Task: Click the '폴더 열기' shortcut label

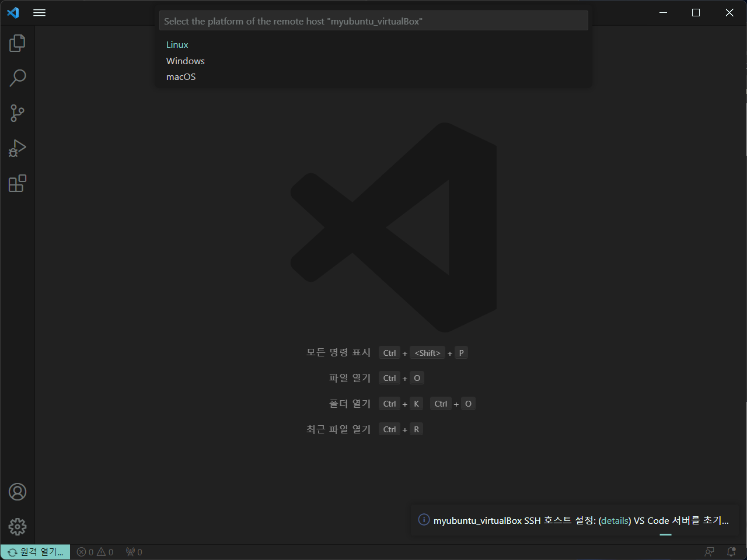Action: (350, 404)
